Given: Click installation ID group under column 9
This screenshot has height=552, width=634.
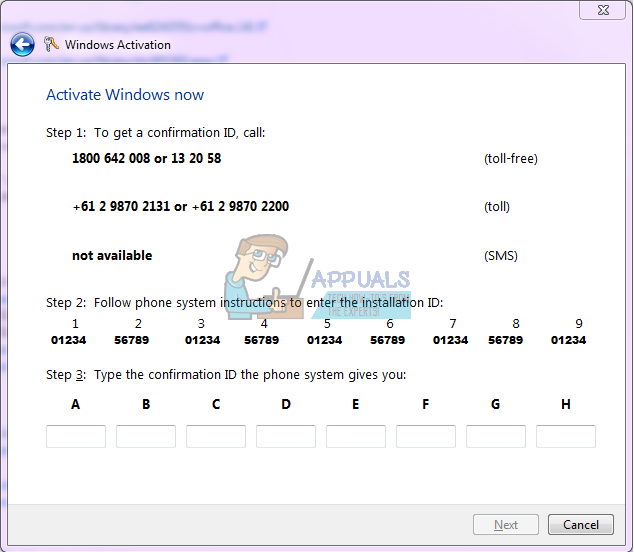Looking at the screenshot, I should [568, 340].
